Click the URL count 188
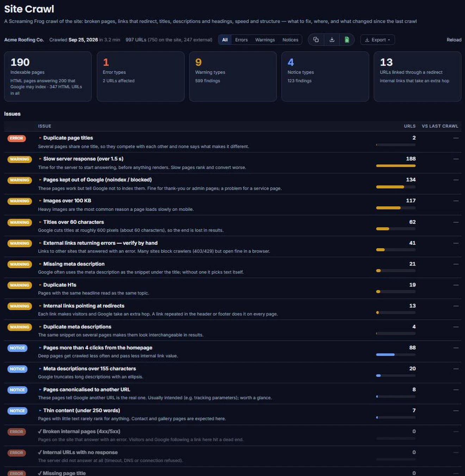465x476 pixels. [x=411, y=159]
